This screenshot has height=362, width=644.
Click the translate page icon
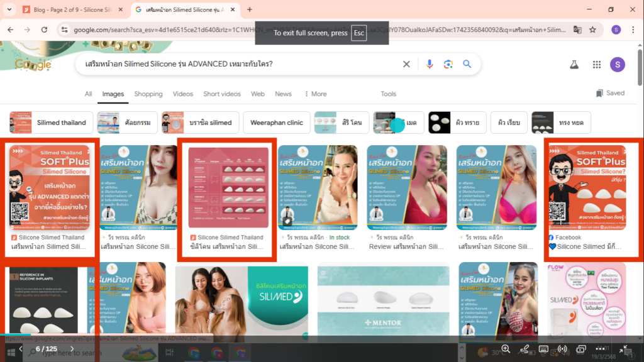click(577, 30)
